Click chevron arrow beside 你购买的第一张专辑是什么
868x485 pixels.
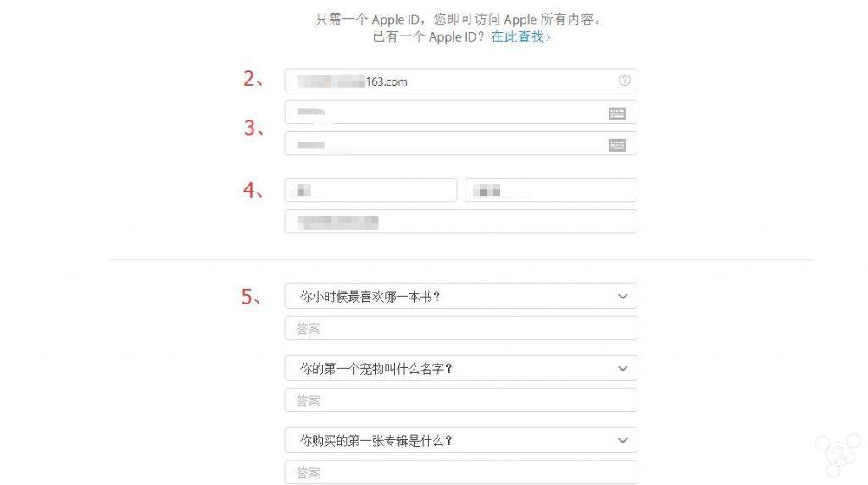(x=623, y=441)
